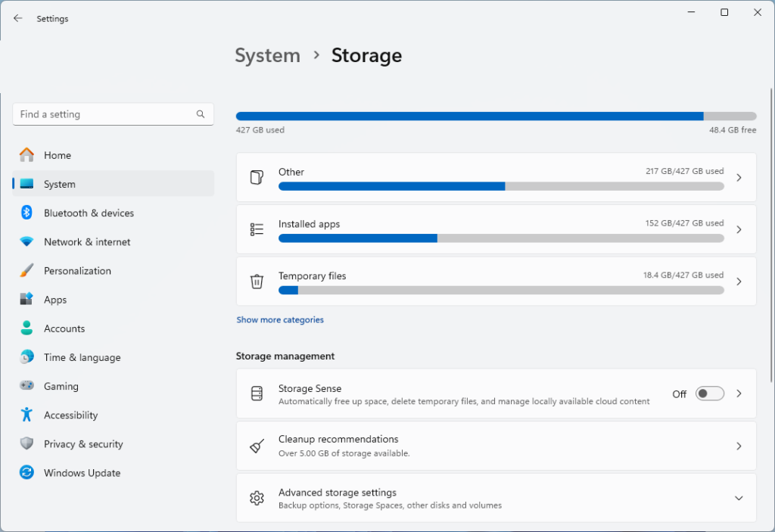This screenshot has width=775, height=532.
Task: Click Show more categories link
Action: [280, 319]
